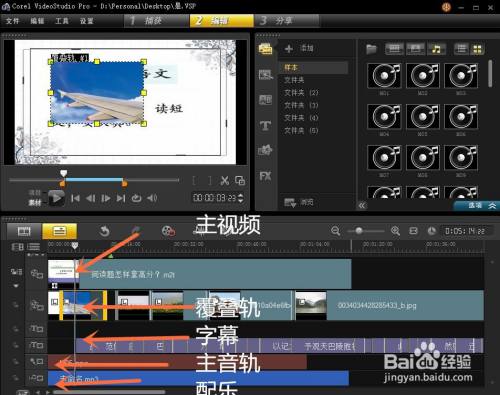Select the music track header icon
Screen dimensions: 500x395
tap(37, 378)
